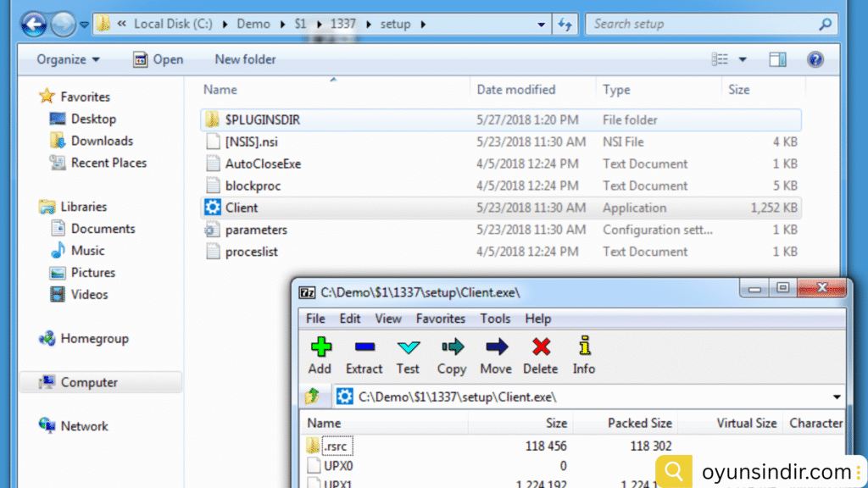This screenshot has width=868, height=488.
Task: Click the 7-Zip Add icon
Action: [320, 347]
